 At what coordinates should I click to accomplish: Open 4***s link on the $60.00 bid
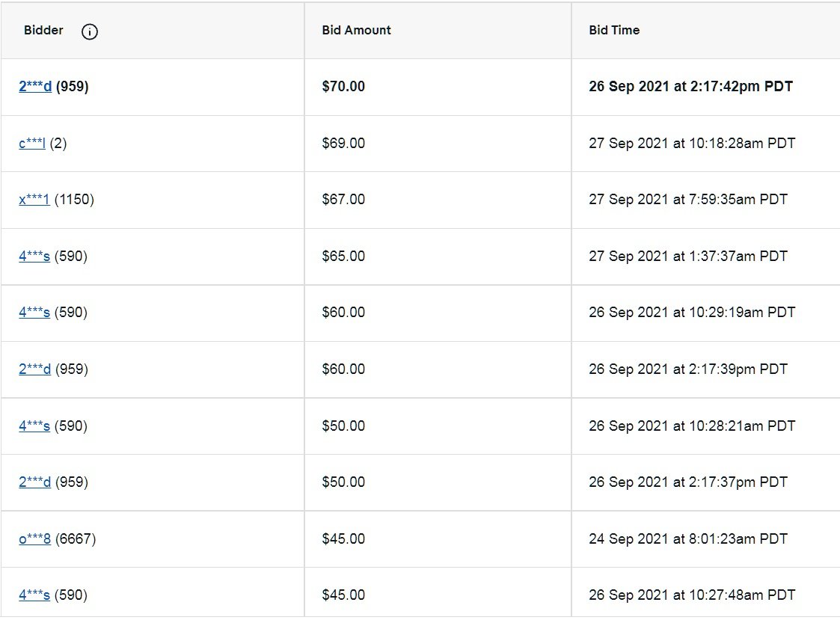coord(34,313)
